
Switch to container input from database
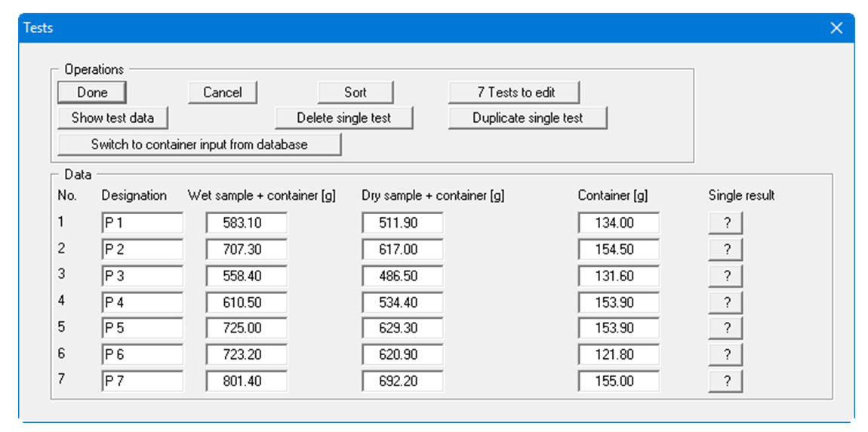coord(199,144)
